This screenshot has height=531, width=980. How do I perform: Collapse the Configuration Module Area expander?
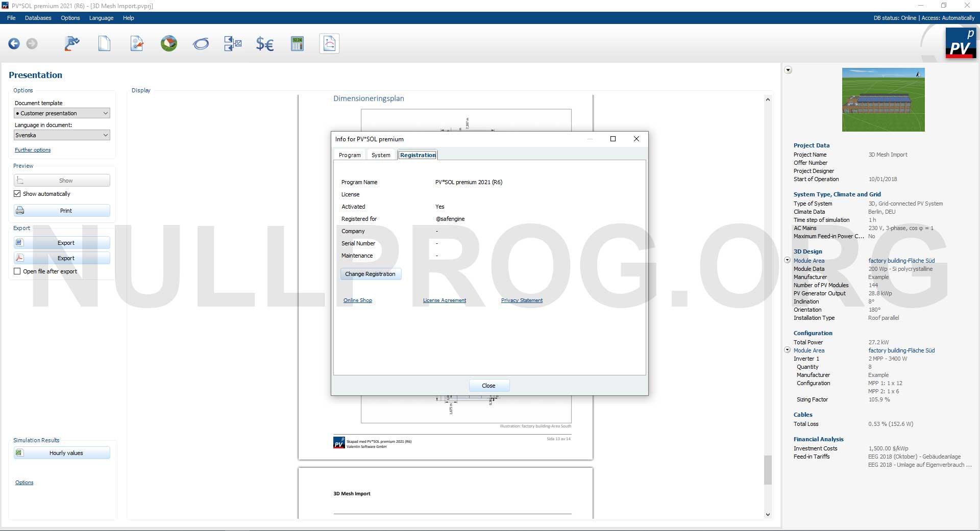pos(787,350)
